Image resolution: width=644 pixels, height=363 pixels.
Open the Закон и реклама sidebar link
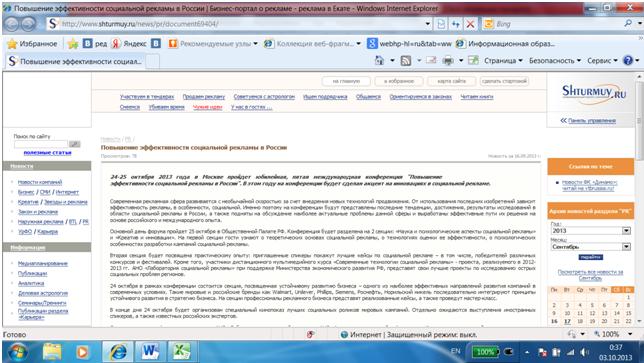(x=38, y=212)
